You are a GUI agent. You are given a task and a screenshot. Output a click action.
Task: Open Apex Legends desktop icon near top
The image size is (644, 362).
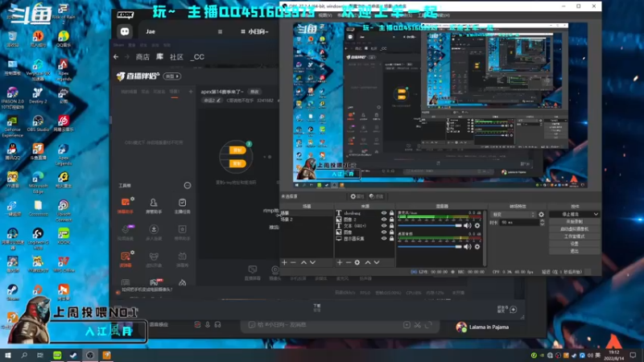point(64,70)
